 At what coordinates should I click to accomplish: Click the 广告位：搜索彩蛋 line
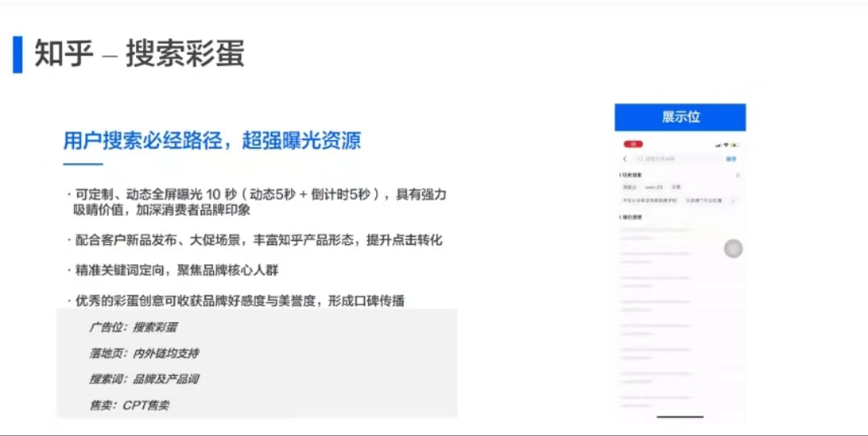133,328
